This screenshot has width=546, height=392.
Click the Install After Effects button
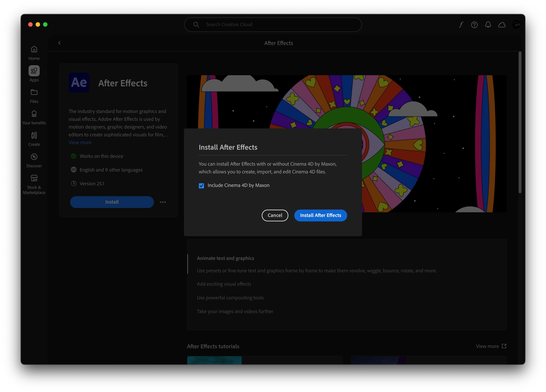(x=320, y=215)
